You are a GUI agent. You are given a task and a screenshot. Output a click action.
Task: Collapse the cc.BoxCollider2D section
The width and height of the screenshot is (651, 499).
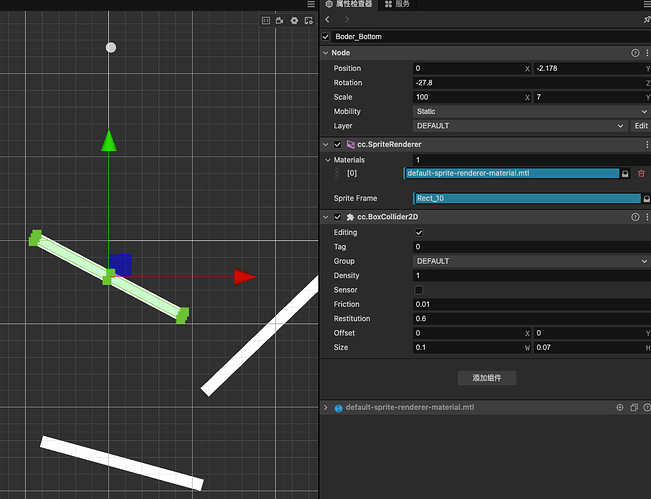coord(326,217)
